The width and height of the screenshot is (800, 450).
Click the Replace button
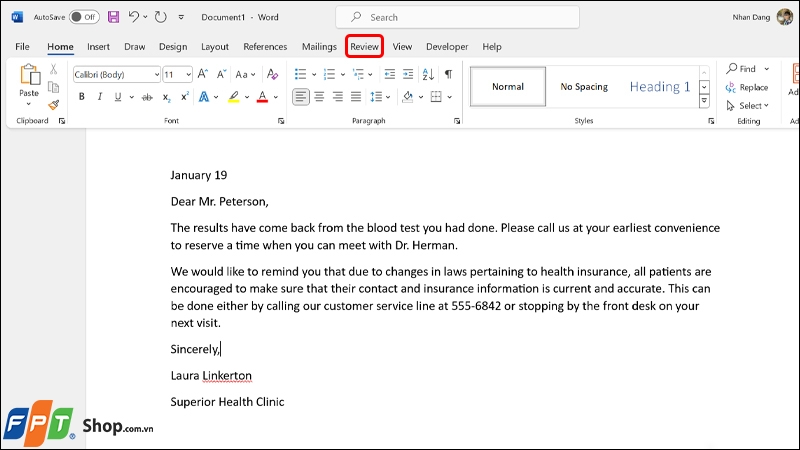coord(747,87)
